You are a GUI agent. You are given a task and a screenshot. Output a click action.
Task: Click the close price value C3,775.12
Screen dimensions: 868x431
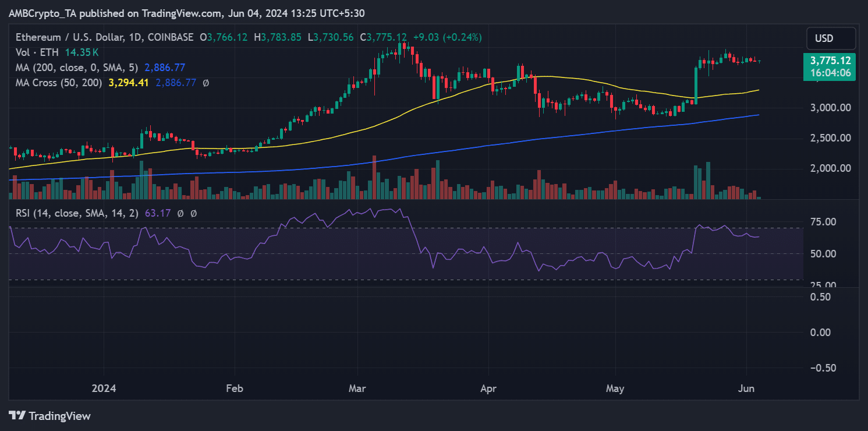point(383,37)
